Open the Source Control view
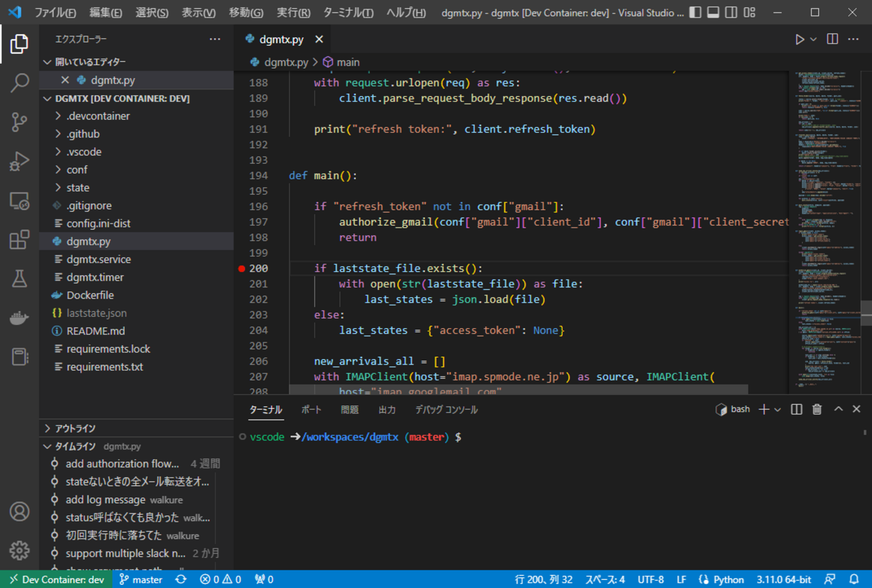Image resolution: width=872 pixels, height=588 pixels. pos(19,122)
